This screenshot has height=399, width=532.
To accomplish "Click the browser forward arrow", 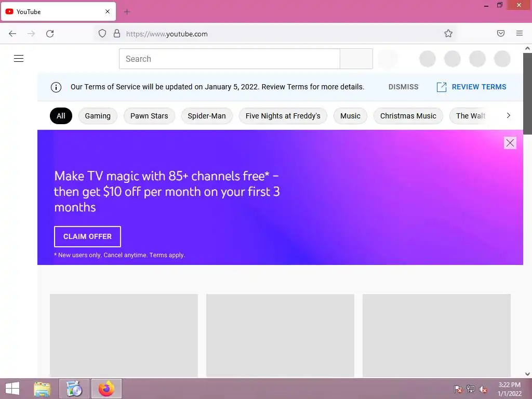I will point(31,34).
